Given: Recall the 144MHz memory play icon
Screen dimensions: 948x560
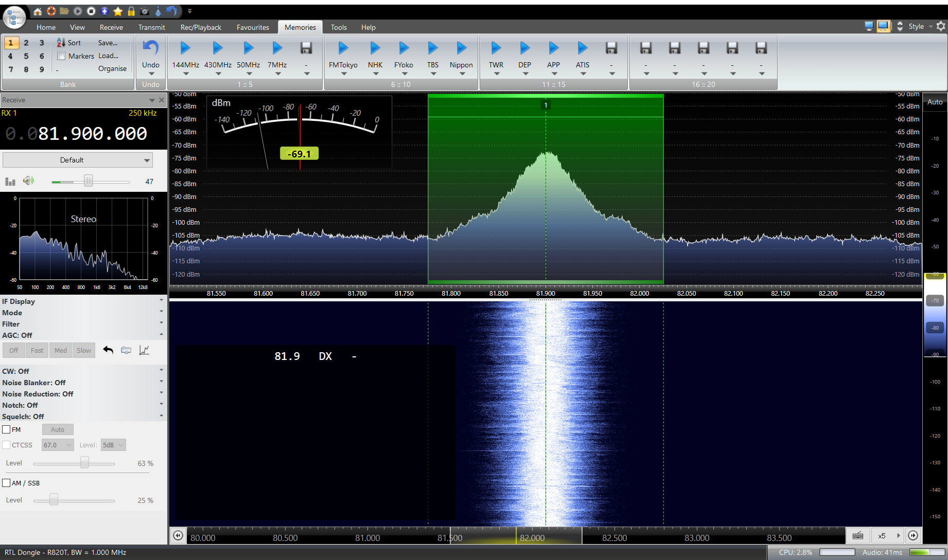Looking at the screenshot, I should tap(185, 48).
